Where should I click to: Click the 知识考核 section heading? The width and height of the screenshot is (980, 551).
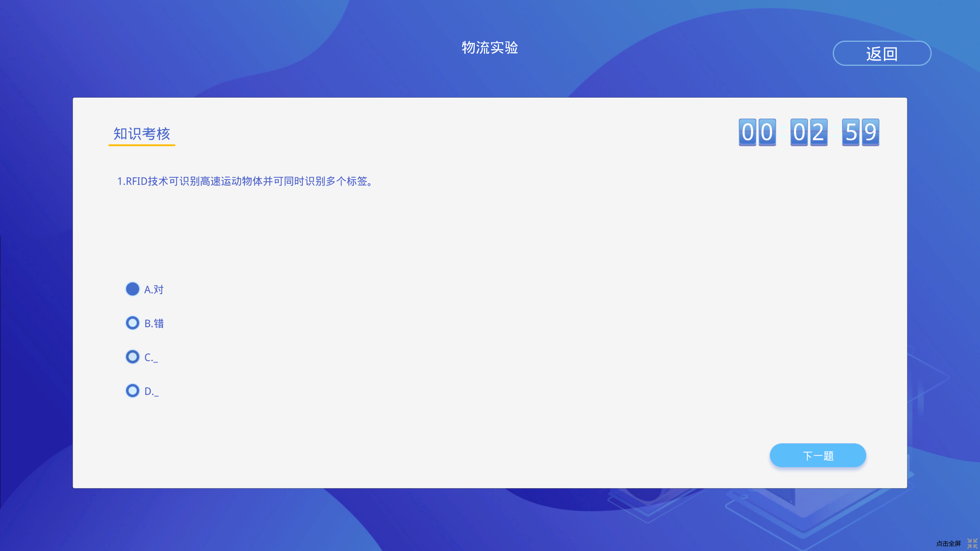click(x=142, y=134)
